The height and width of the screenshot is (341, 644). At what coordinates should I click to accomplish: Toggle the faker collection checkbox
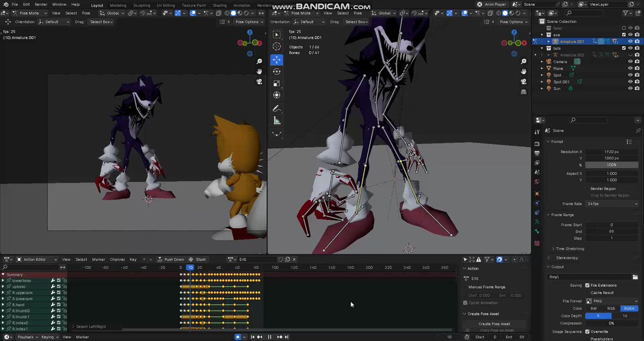(624, 28)
